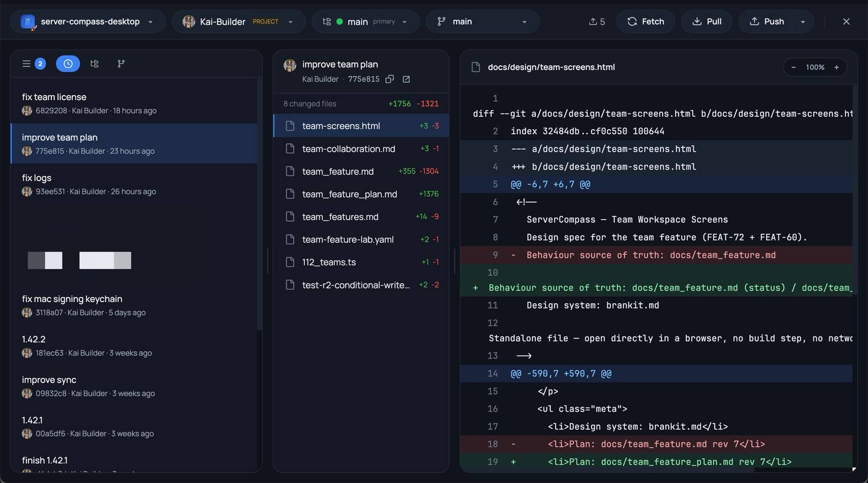Screen dimensions: 868x483
Task: Select the 'improve sync' commit
Action: pyautogui.click(x=134, y=386)
